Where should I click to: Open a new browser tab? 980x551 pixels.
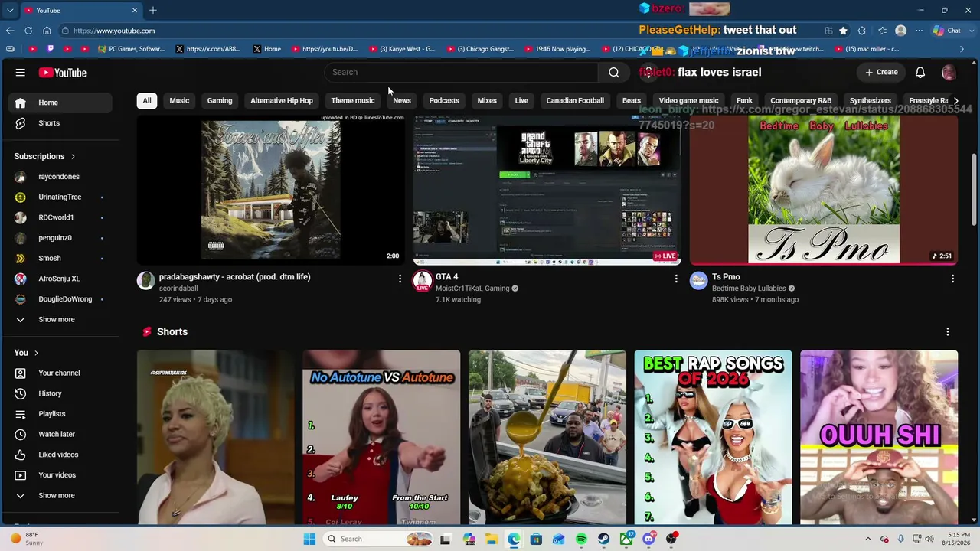[153, 10]
